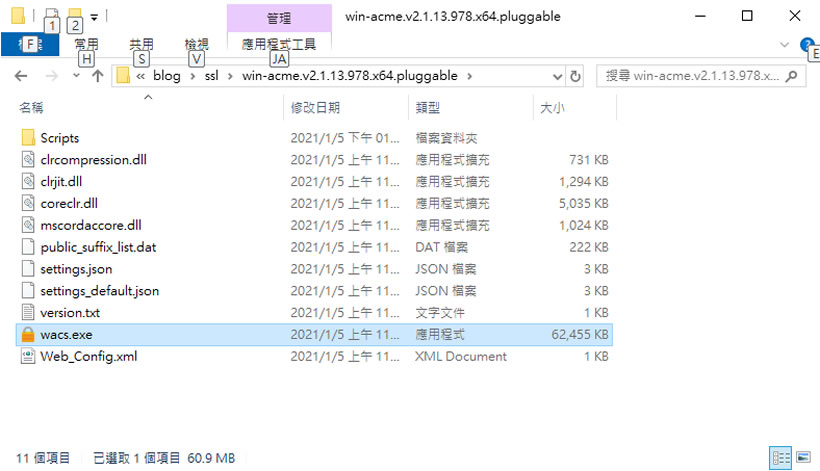Expand chevron after win-acme breadcrumb
Image resolution: width=820 pixels, height=471 pixels.
click(x=470, y=77)
